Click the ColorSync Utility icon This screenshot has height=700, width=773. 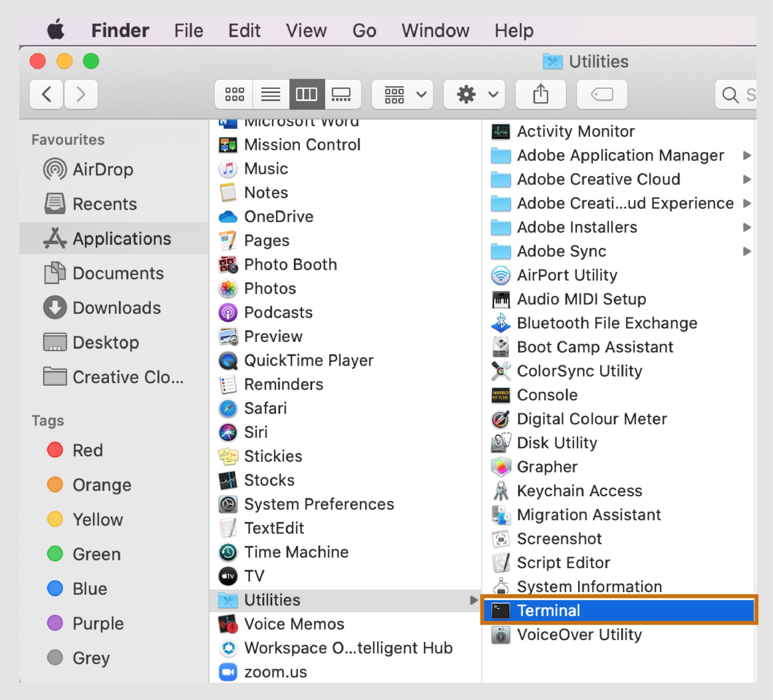[501, 371]
